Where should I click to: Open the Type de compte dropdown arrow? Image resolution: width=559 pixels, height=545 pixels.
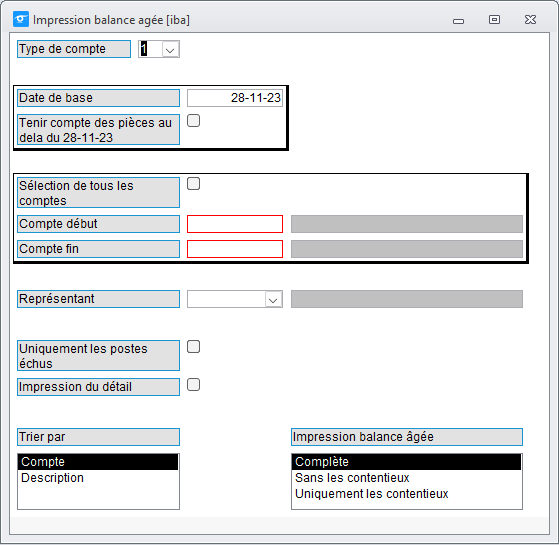coord(170,49)
